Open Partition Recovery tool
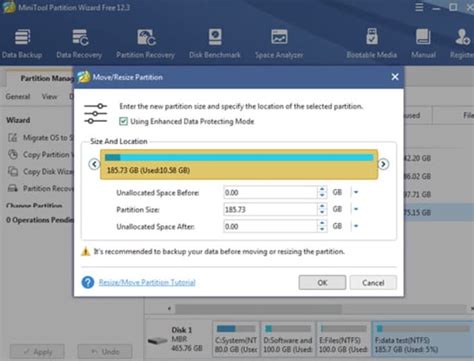 (145, 43)
